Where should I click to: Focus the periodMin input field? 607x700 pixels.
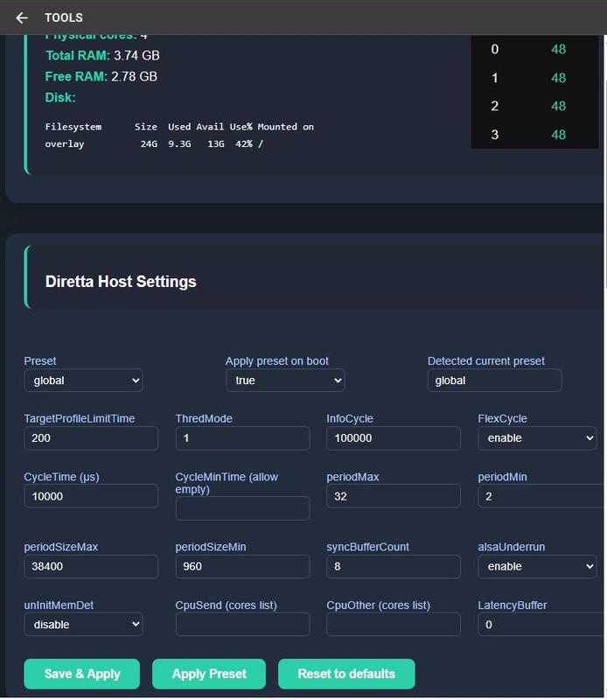(x=541, y=496)
